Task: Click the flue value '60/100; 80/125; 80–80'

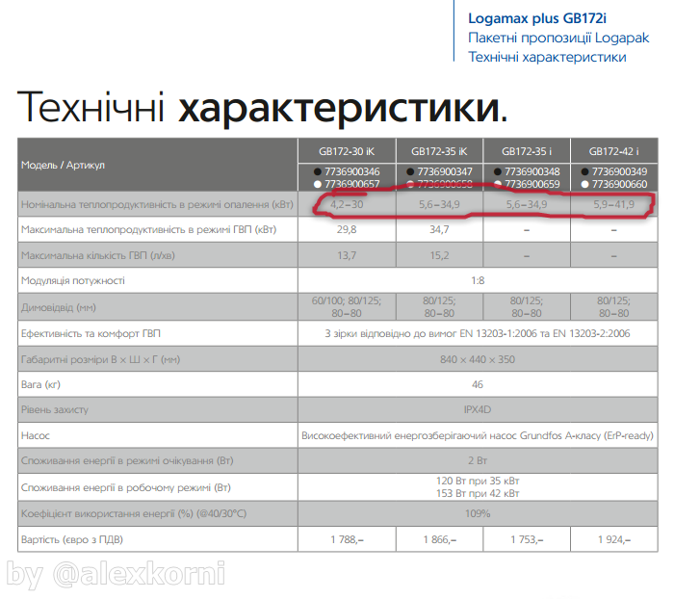Action: [347, 307]
